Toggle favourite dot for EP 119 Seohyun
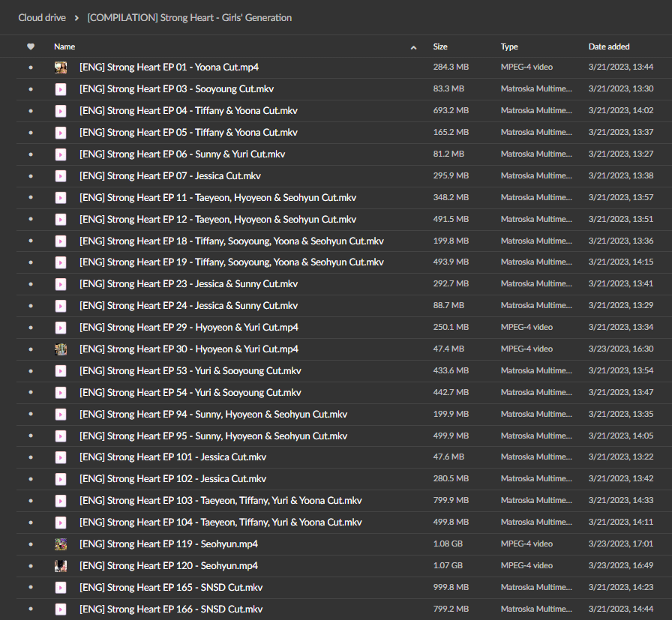Image resolution: width=672 pixels, height=620 pixels. coord(31,544)
